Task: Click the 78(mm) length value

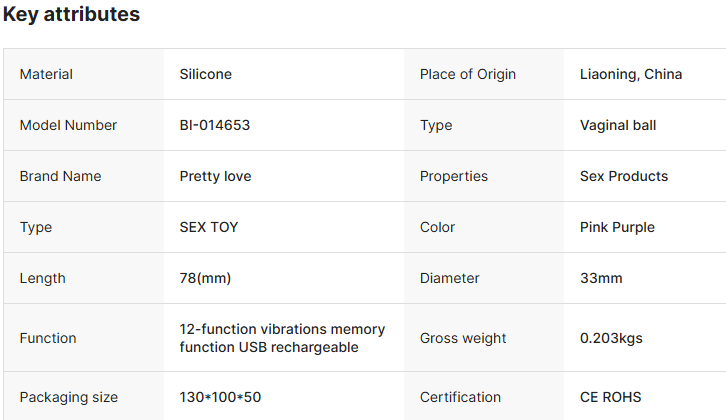Action: [205, 278]
